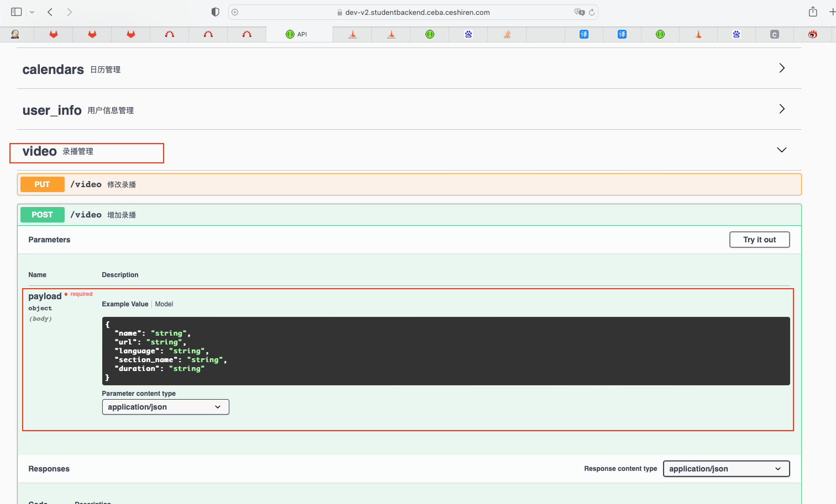Viewport: 836px width, 504px height.
Task: Switch to the Jenkins tab
Action: pos(15,34)
